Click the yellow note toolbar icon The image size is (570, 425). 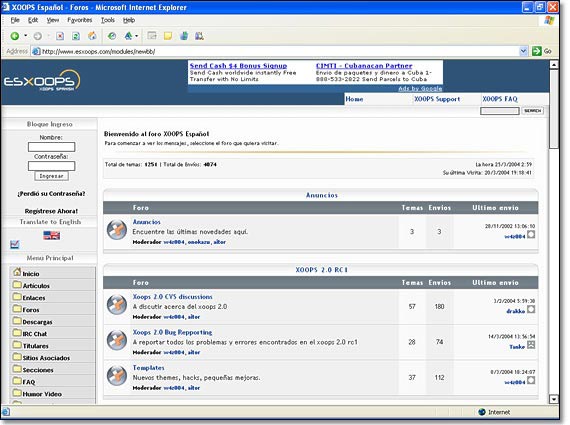168,36
